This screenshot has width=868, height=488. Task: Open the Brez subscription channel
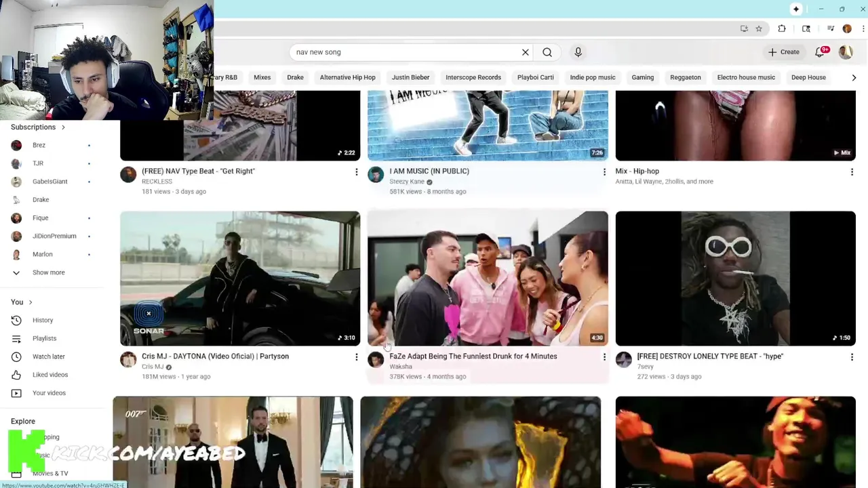[x=52, y=145]
